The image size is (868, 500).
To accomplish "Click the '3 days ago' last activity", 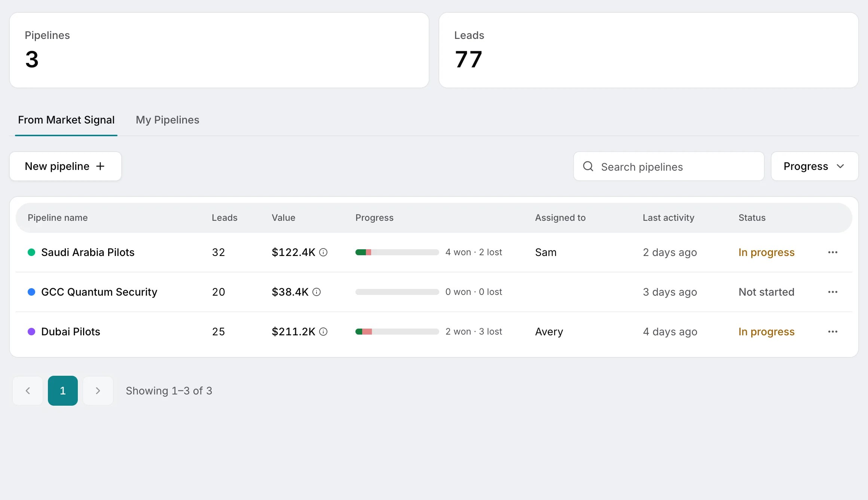I will [670, 292].
